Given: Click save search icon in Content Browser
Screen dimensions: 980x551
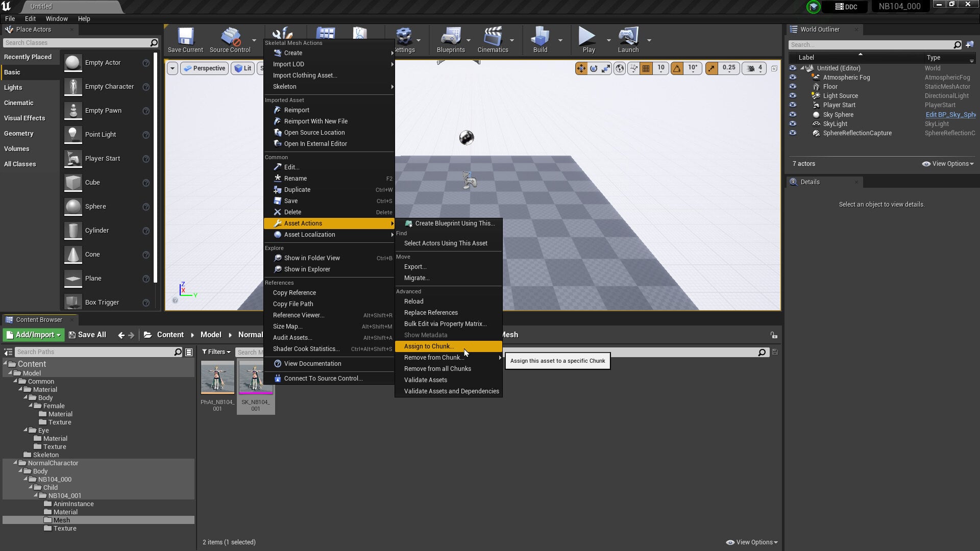Looking at the screenshot, I should pyautogui.click(x=775, y=352).
